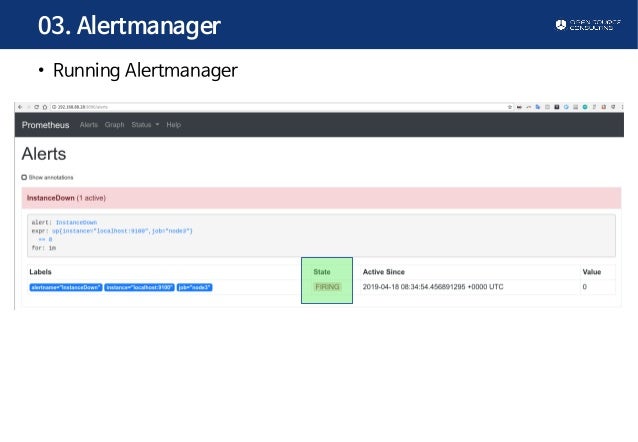Click the teal round extension icon

[x=585, y=107]
